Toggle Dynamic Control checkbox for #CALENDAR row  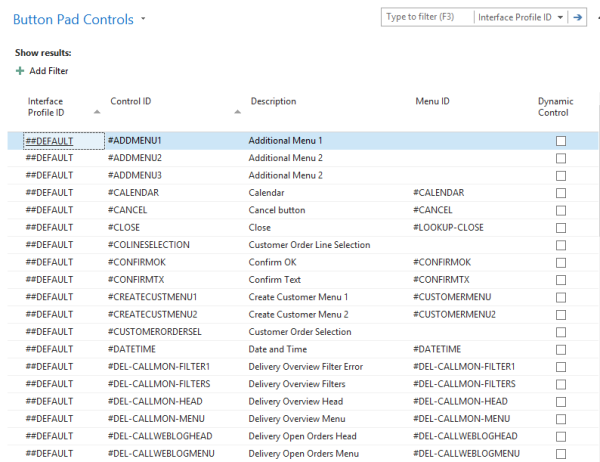[561, 192]
